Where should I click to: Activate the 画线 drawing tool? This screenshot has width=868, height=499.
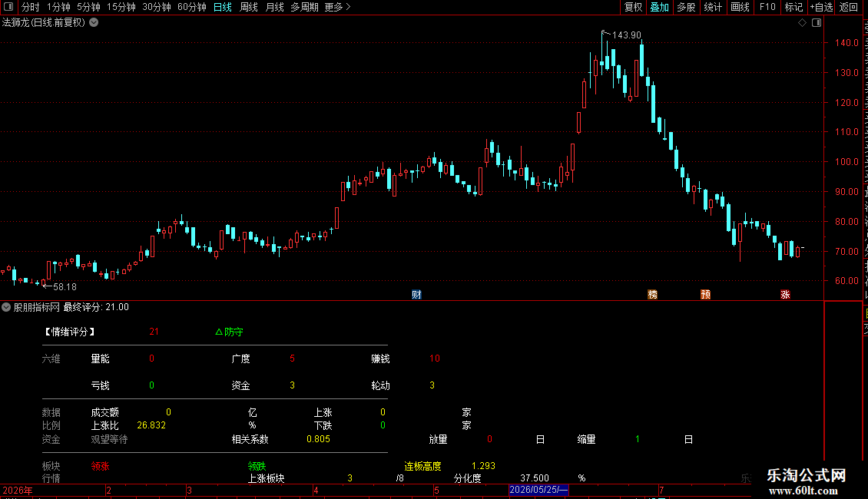[740, 7]
